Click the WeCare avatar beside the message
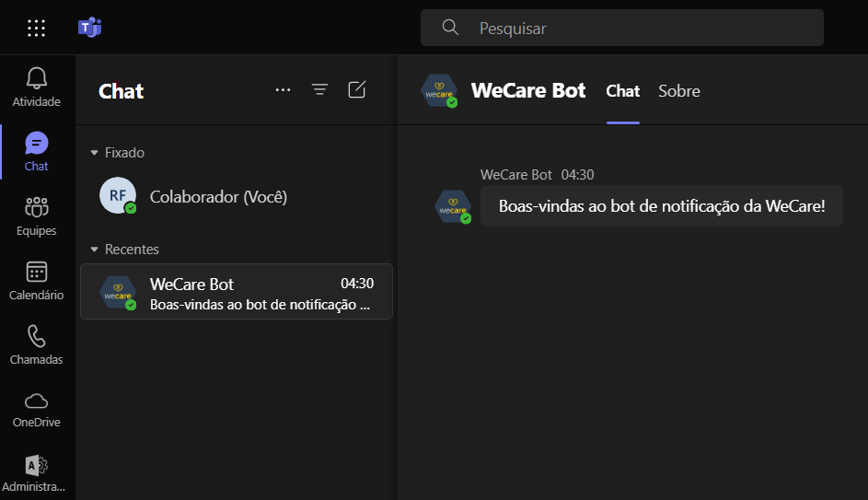This screenshot has width=868, height=500. pos(453,206)
